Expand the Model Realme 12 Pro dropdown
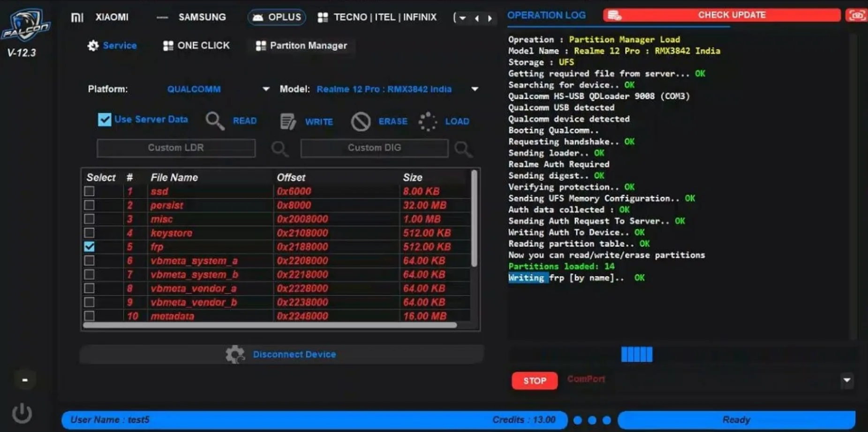 tap(475, 89)
